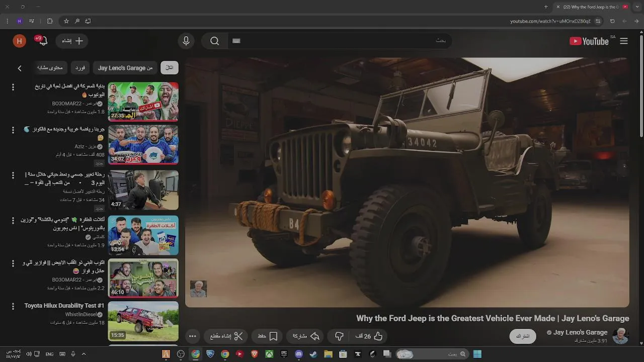The image size is (644, 362).
Task: Share the video with 'مشاركة'
Action: tap(306, 336)
